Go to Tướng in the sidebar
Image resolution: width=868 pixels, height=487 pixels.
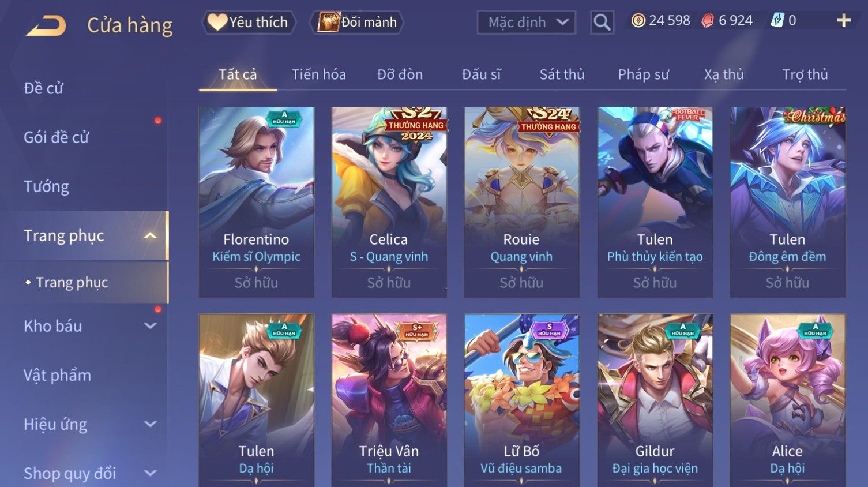click(x=46, y=186)
